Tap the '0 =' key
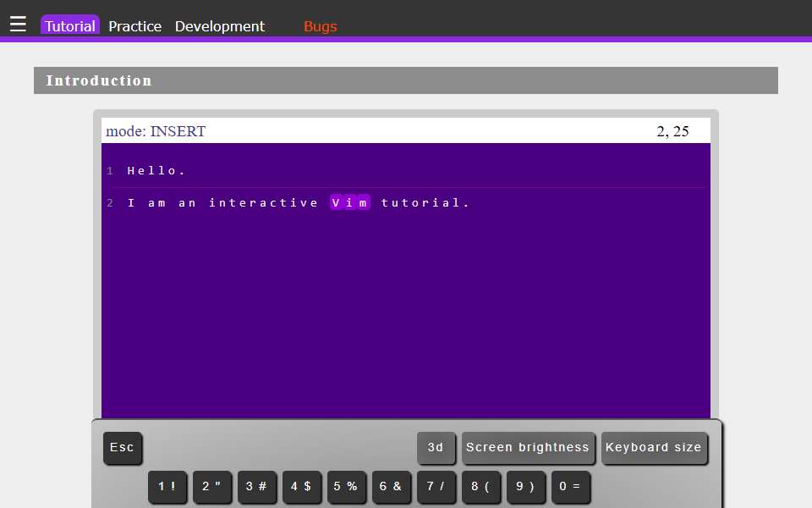 click(x=571, y=486)
